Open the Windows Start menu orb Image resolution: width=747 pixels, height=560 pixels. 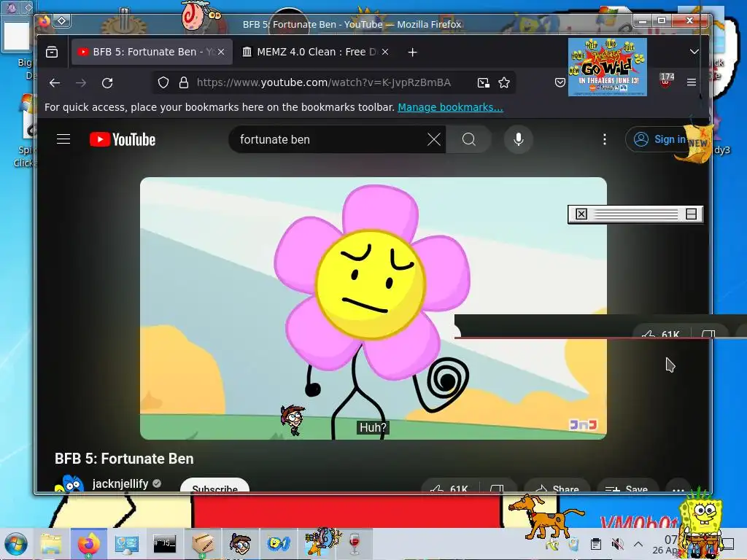(16, 544)
